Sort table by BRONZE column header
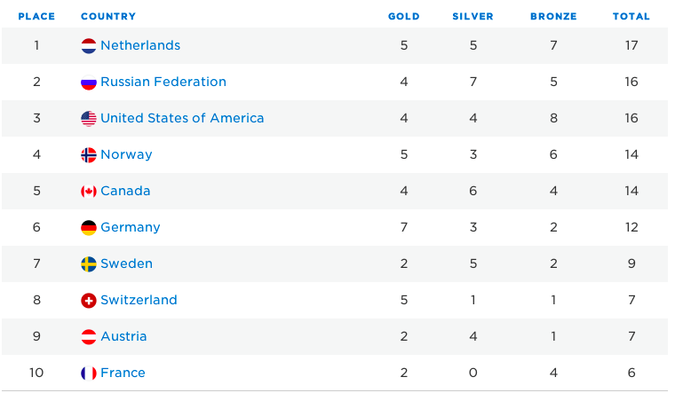The image size is (675, 393). [553, 16]
